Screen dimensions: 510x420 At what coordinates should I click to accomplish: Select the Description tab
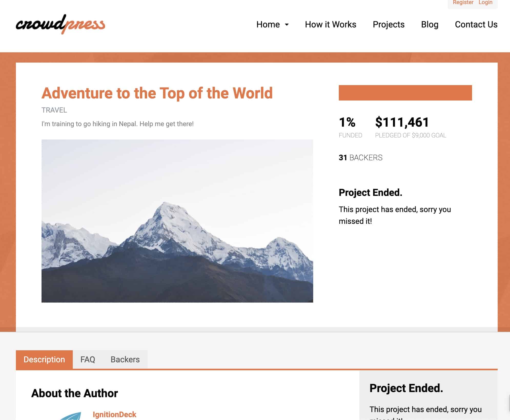[x=44, y=359]
